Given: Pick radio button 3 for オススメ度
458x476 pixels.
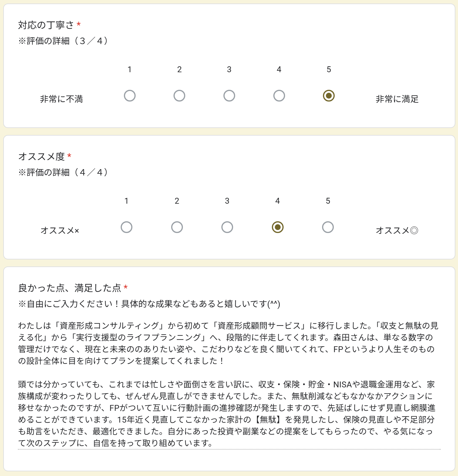Looking at the screenshot, I should (x=227, y=227).
